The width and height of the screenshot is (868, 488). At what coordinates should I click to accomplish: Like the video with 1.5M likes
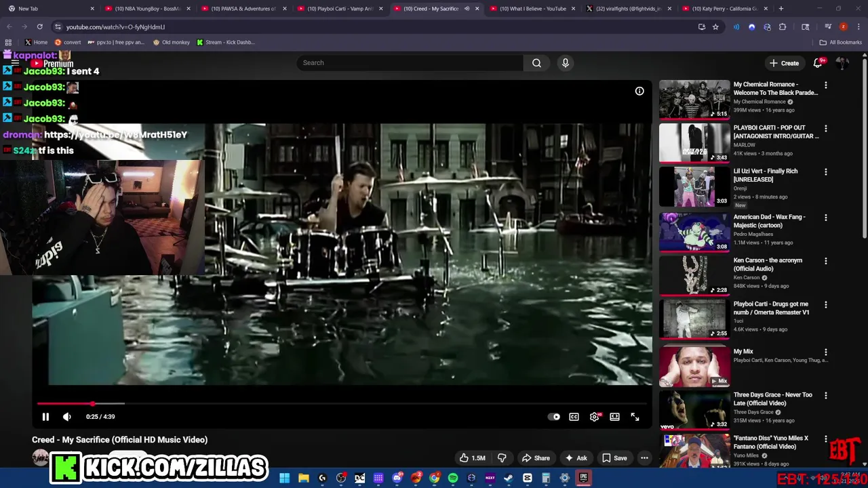point(473,458)
